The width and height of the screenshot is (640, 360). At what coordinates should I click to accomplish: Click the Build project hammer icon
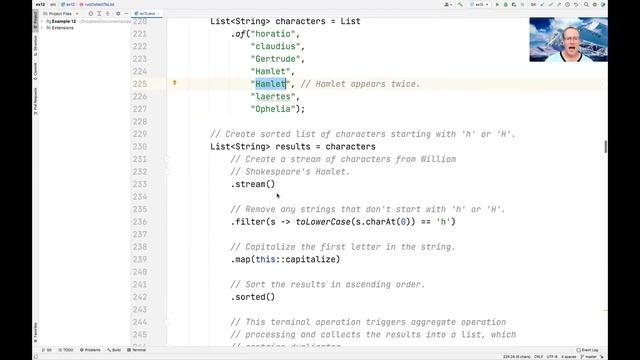tap(460, 4)
